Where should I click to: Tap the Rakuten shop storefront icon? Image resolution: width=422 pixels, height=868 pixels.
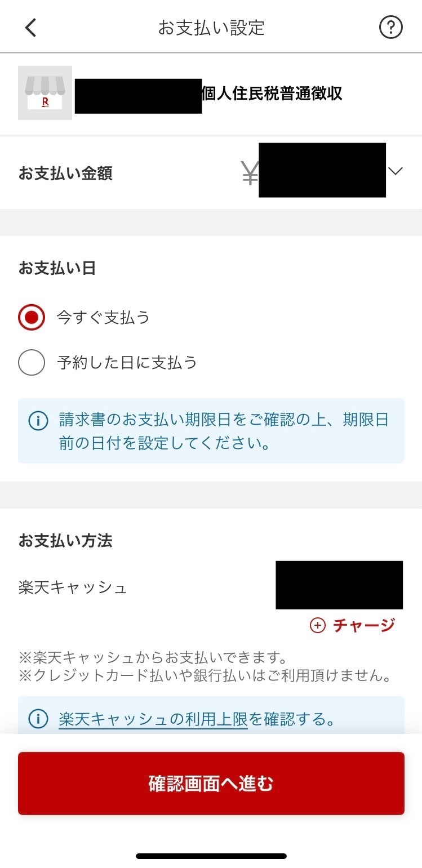[45, 93]
